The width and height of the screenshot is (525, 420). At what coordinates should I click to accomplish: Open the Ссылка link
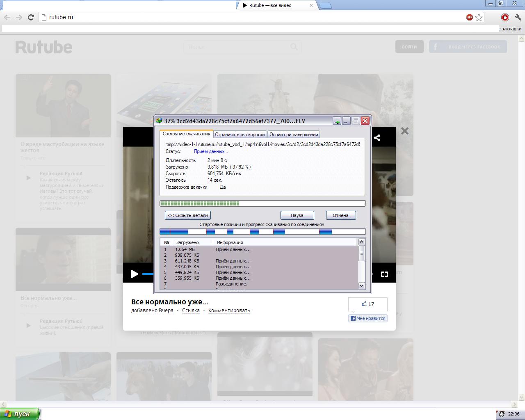[x=191, y=310]
